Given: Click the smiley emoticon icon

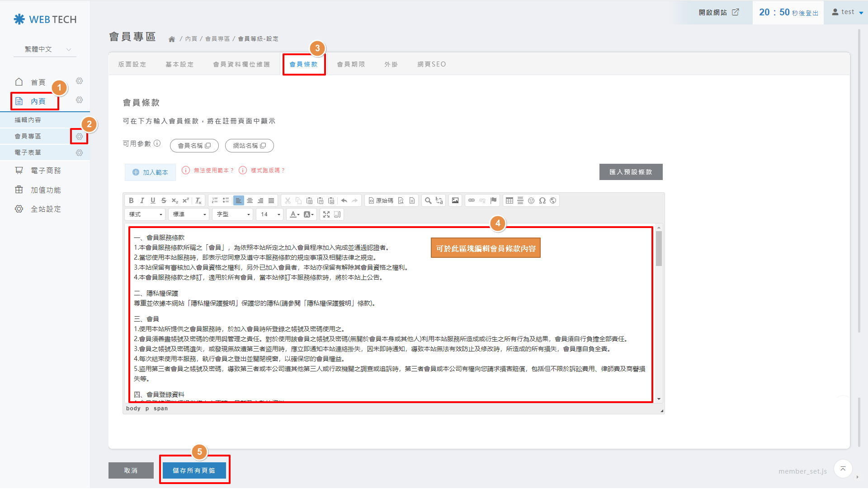Looking at the screenshot, I should (x=531, y=201).
